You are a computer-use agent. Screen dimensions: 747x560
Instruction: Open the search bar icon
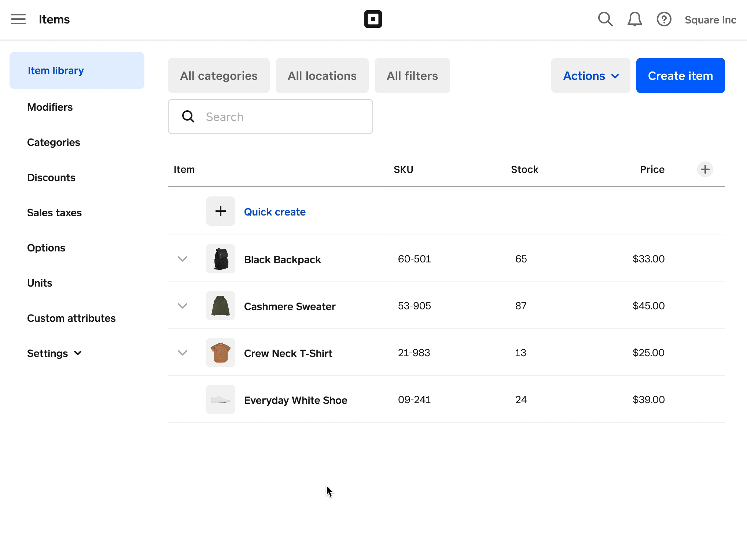(605, 19)
